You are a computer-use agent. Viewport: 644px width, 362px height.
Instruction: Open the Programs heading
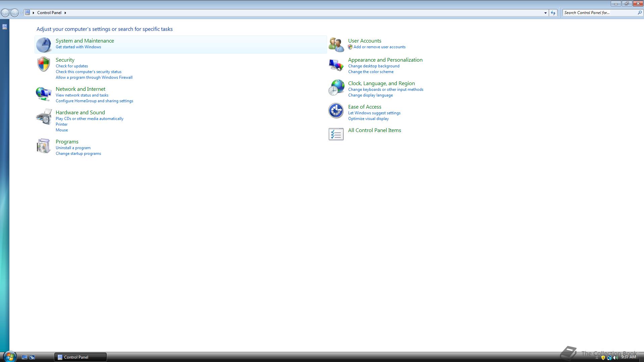67,141
